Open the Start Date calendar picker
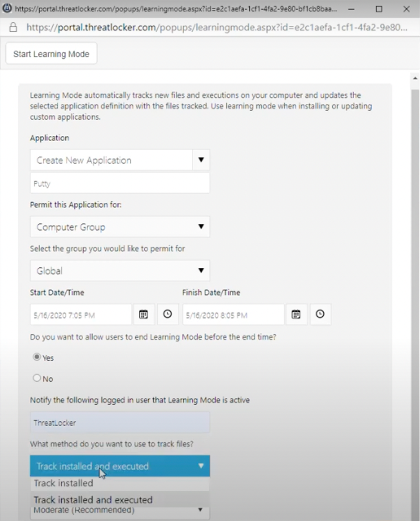Image resolution: width=420 pixels, height=521 pixels. click(x=144, y=314)
